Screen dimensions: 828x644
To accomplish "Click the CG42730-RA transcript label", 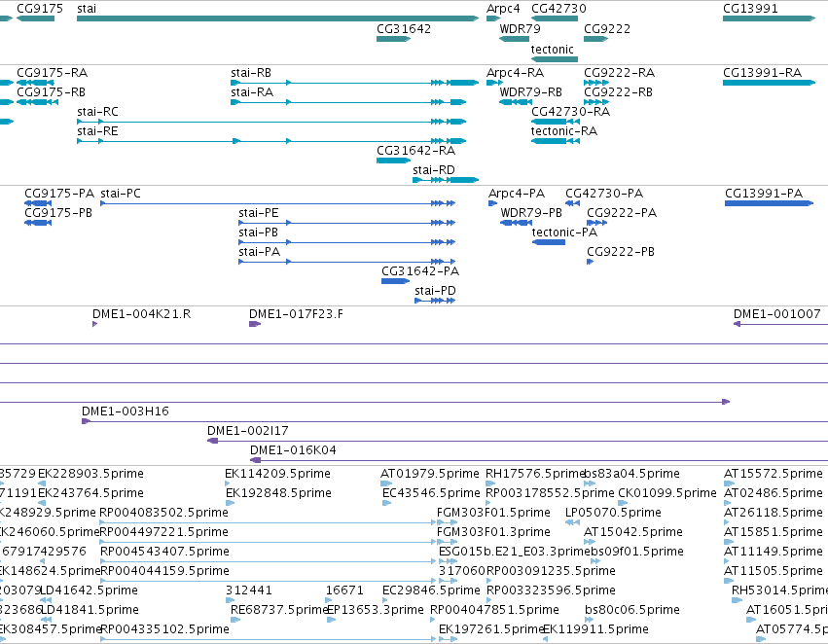I will click(570, 112).
